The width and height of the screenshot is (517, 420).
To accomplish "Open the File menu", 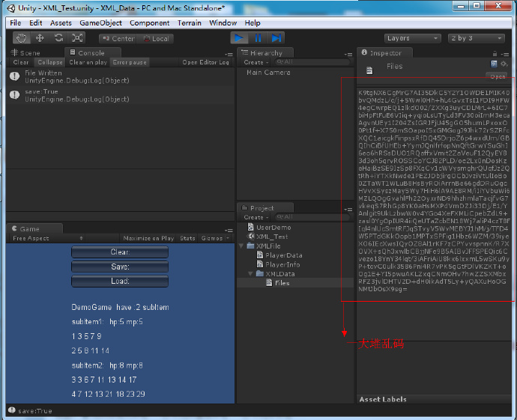I will [16, 22].
